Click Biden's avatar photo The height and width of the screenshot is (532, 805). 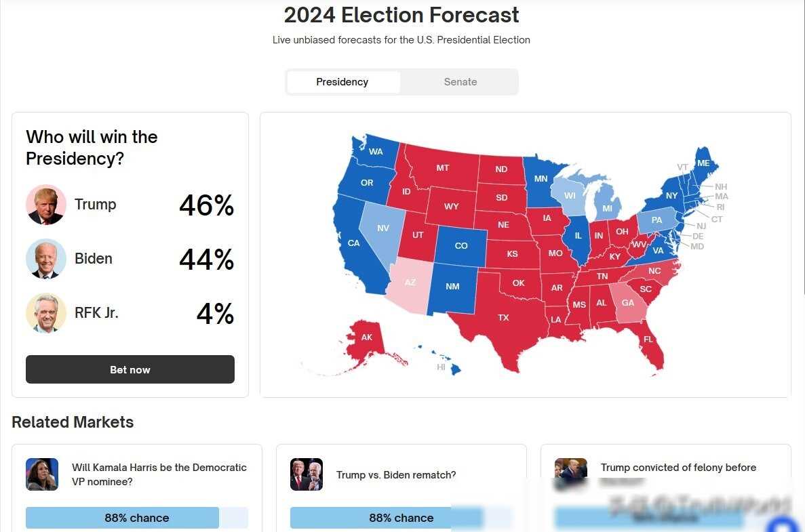coord(46,259)
